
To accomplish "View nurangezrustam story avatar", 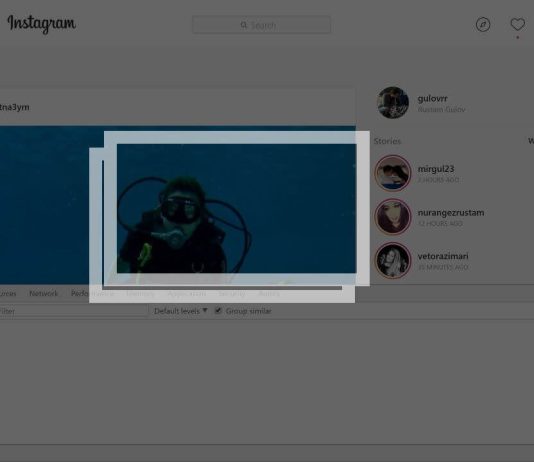I will click(393, 217).
